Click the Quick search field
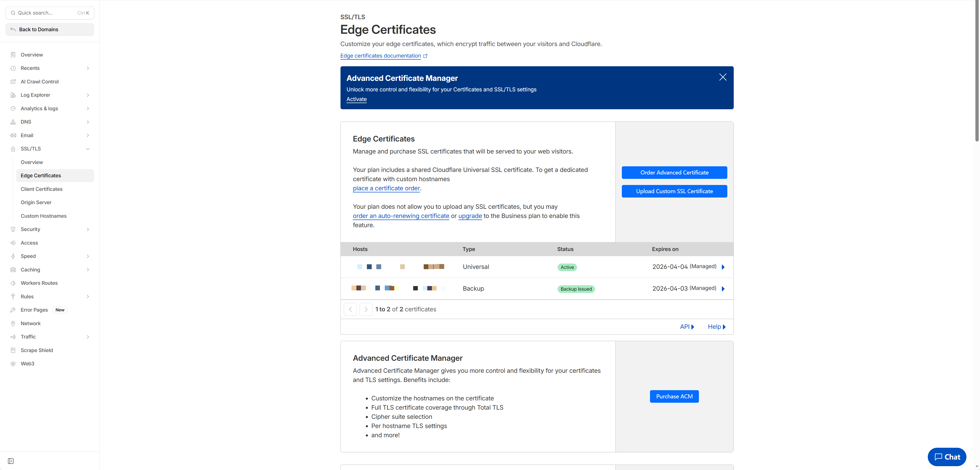Viewport: 980px width, 470px height. click(46, 13)
